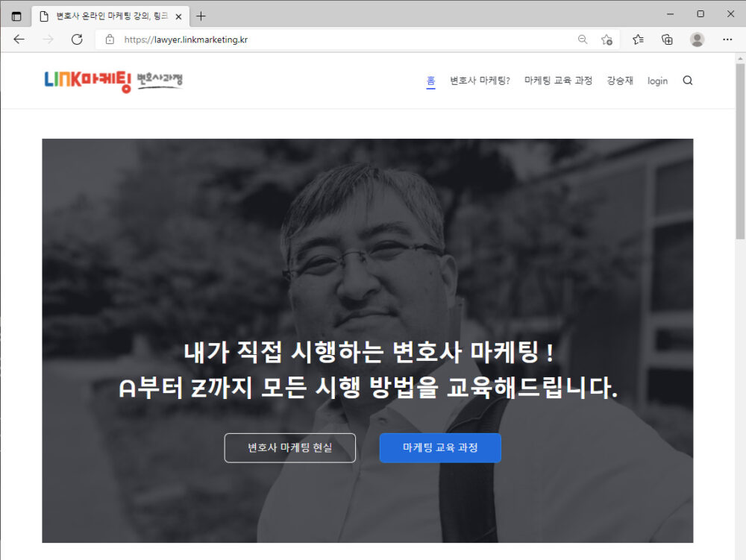Click the browser back arrow
This screenshot has width=746, height=560.
click(19, 40)
